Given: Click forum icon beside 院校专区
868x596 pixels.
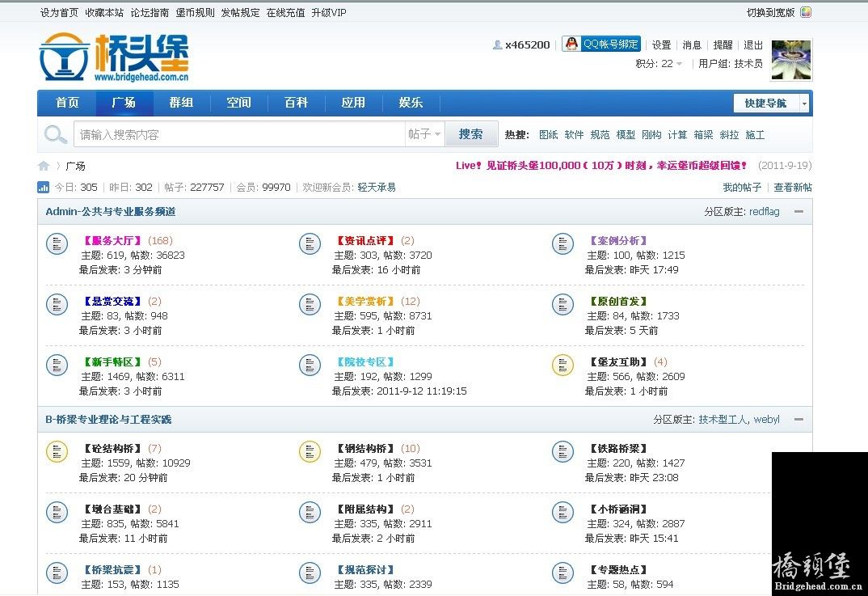Looking at the screenshot, I should coord(310,365).
